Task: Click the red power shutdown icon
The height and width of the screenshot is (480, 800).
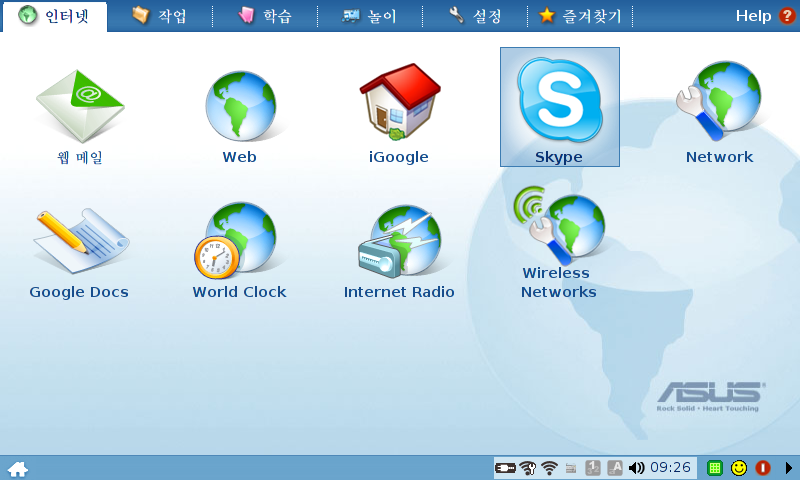Action: [763, 468]
